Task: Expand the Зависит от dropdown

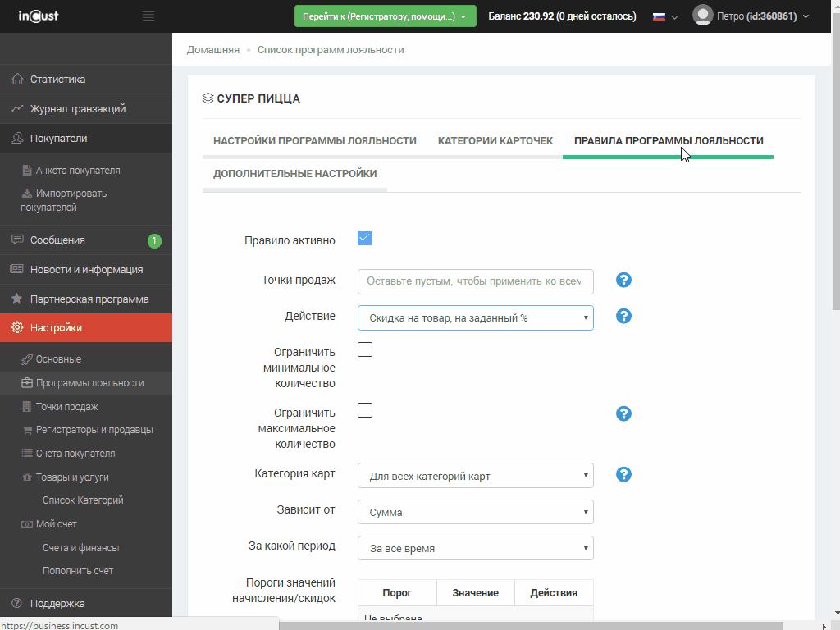Action: pyautogui.click(x=475, y=513)
